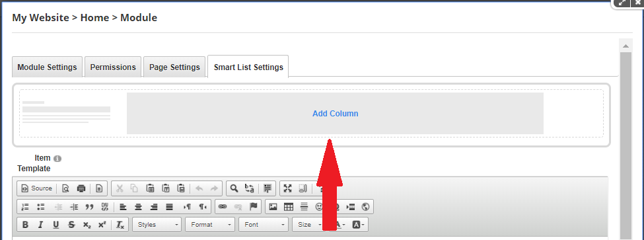
Task: Apply Block Quote formatting
Action: [89, 207]
